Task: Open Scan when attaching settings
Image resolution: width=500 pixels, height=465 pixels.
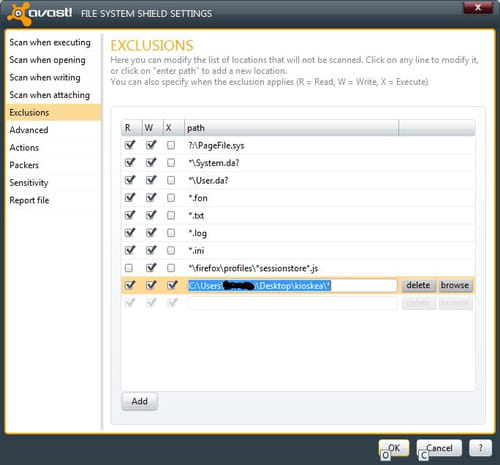Action: (50, 95)
